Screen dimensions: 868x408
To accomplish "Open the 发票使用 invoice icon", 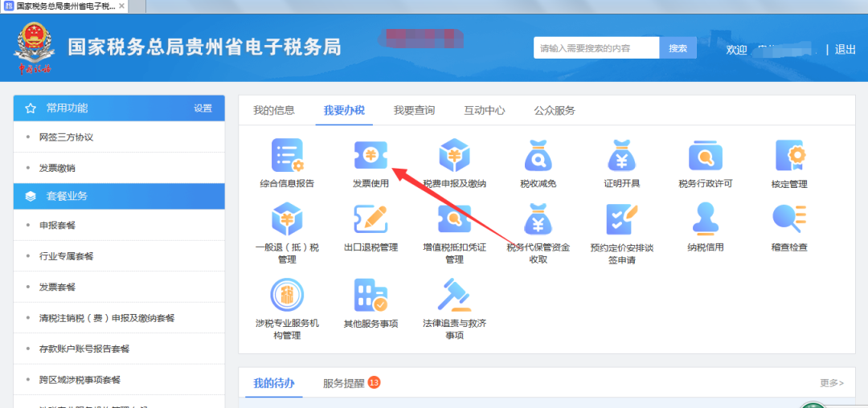I will pos(371,155).
